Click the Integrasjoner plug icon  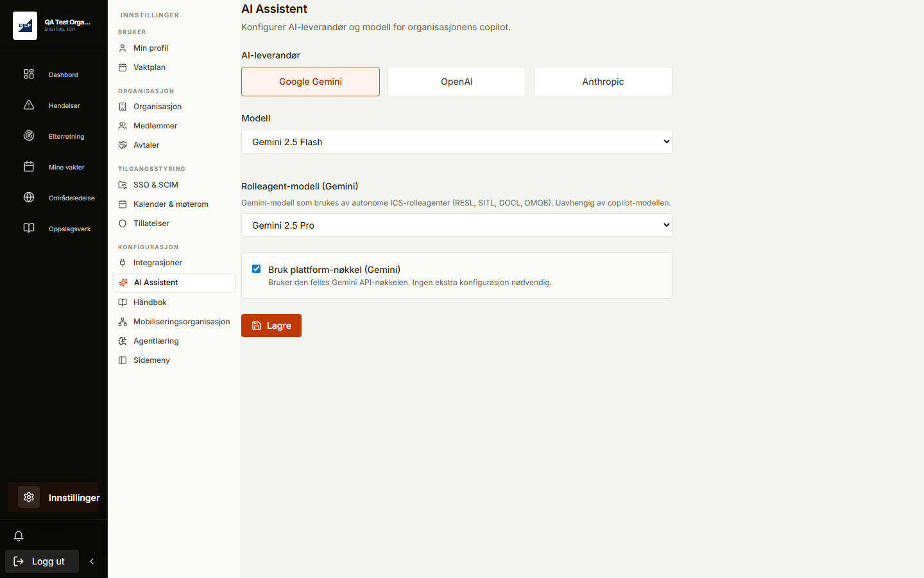pyautogui.click(x=123, y=263)
